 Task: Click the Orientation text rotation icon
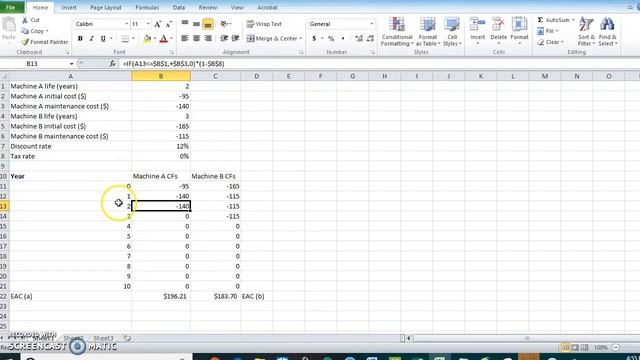[x=224, y=24]
